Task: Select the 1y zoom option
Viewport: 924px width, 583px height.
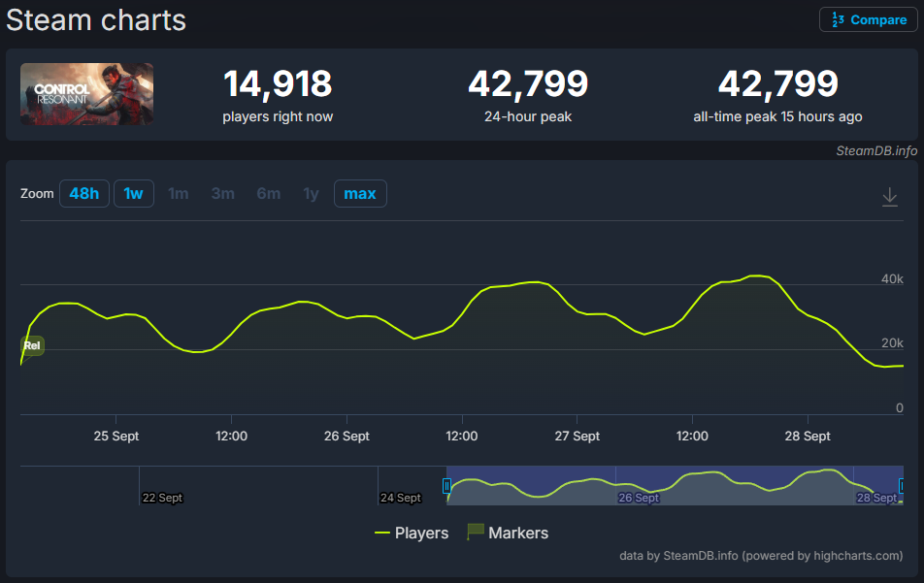Action: coord(312,194)
